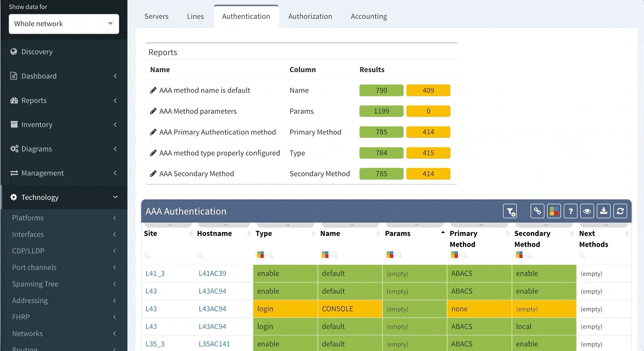Screen dimensions: 644x351
Task: Click the Discovery globe icon in sidebar
Action: point(14,51)
